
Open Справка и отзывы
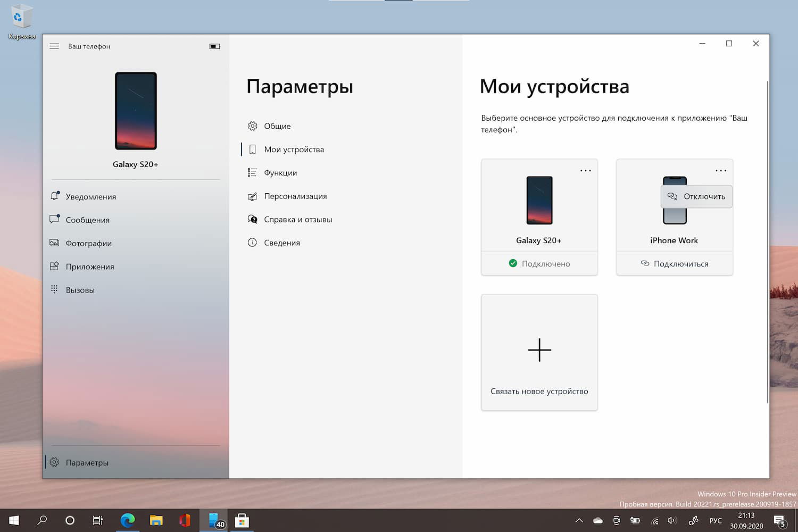(x=346, y=220)
